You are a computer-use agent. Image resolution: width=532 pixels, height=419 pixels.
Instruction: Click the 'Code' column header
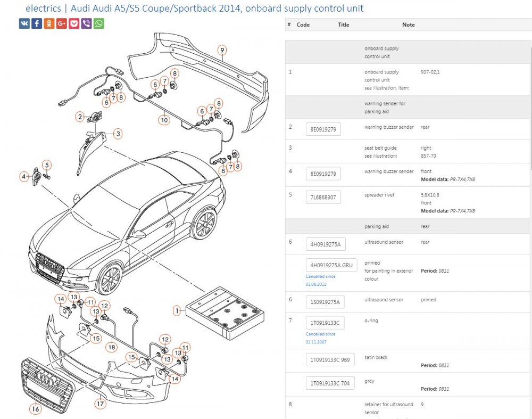pyautogui.click(x=303, y=25)
